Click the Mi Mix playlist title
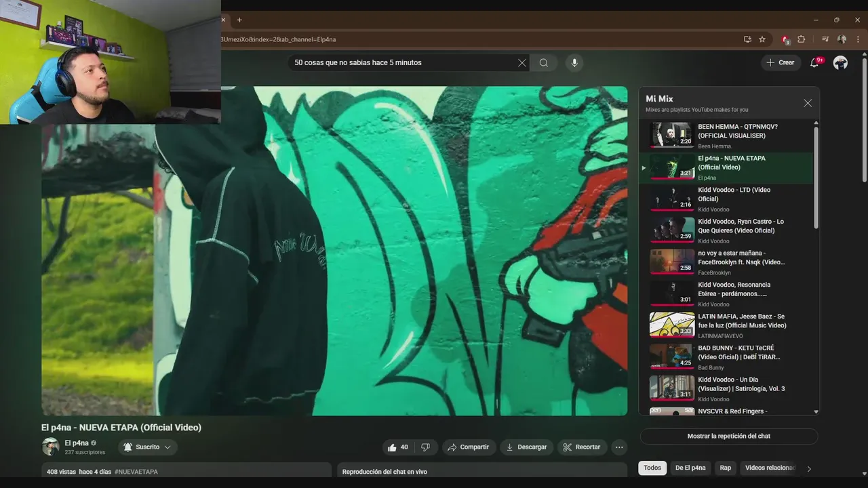868x488 pixels. [x=659, y=99]
